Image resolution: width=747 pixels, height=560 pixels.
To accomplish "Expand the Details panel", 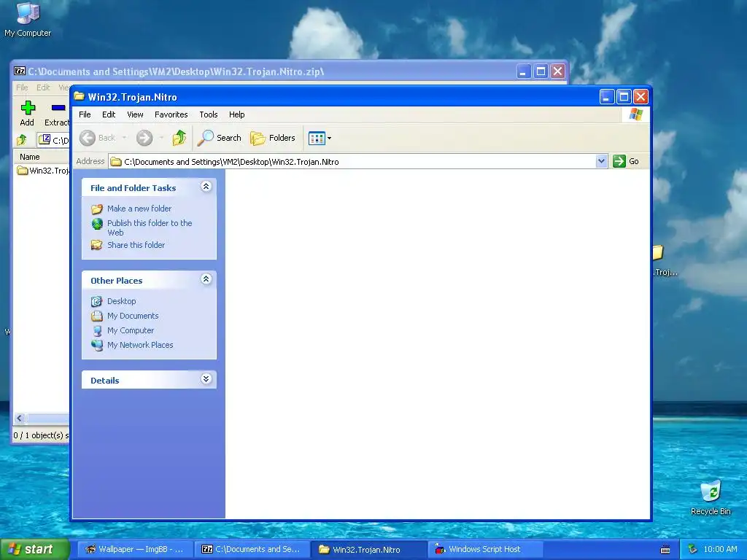I will coord(206,379).
